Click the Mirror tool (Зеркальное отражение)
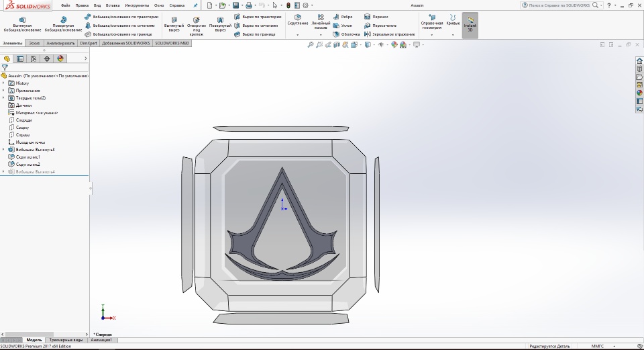 389,34
